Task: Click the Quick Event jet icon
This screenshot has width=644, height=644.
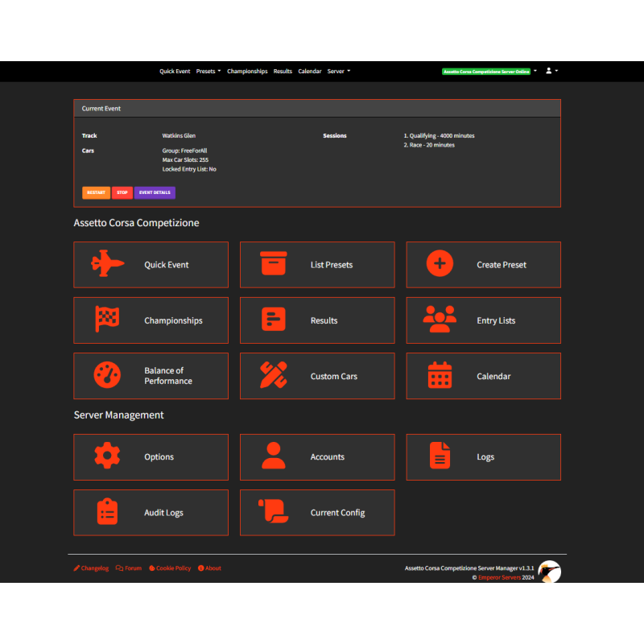Action: point(107,264)
